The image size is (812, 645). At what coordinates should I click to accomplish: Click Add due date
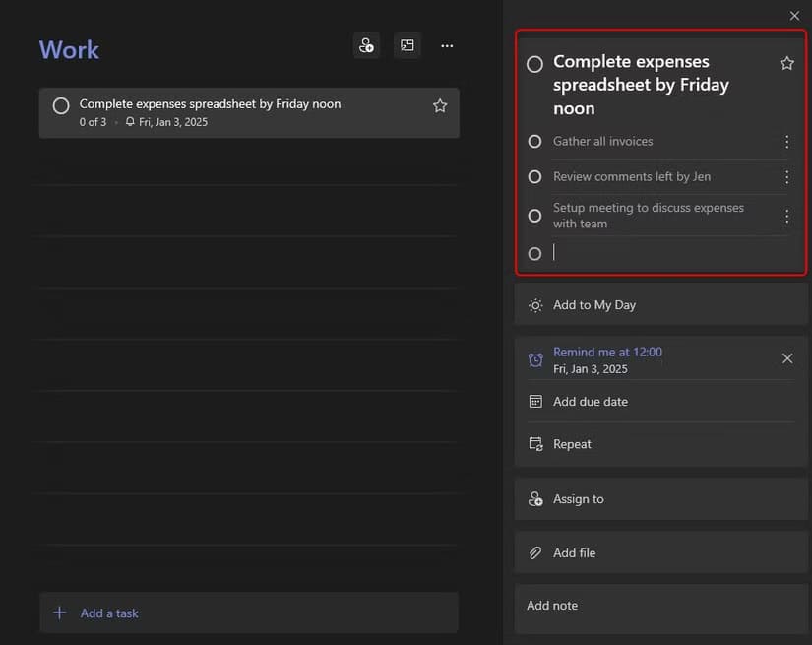(660, 402)
